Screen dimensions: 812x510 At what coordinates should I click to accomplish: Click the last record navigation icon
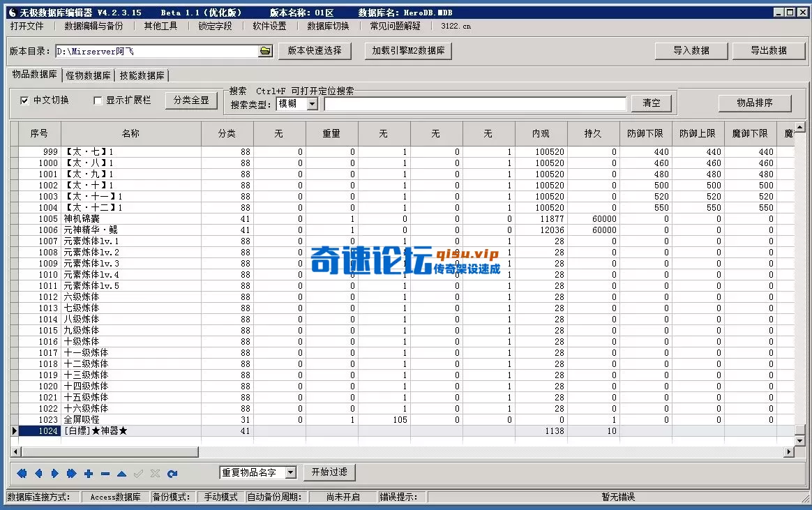(x=70, y=473)
